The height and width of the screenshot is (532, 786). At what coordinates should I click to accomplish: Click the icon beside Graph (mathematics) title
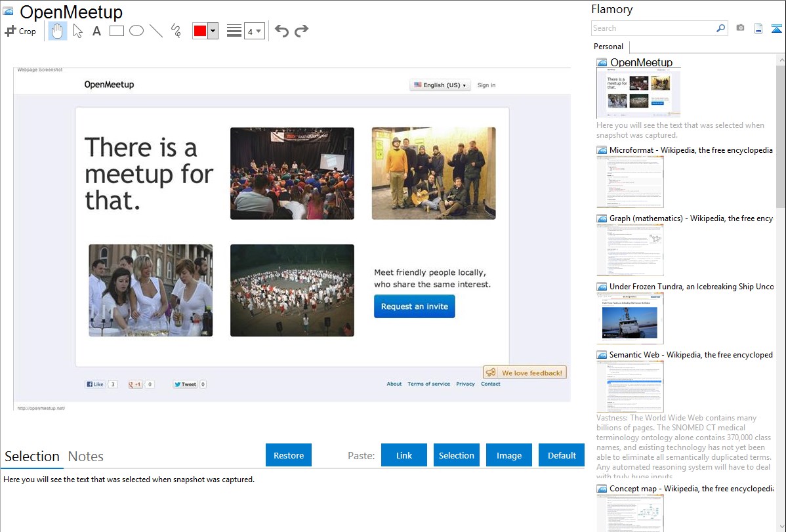(x=602, y=218)
